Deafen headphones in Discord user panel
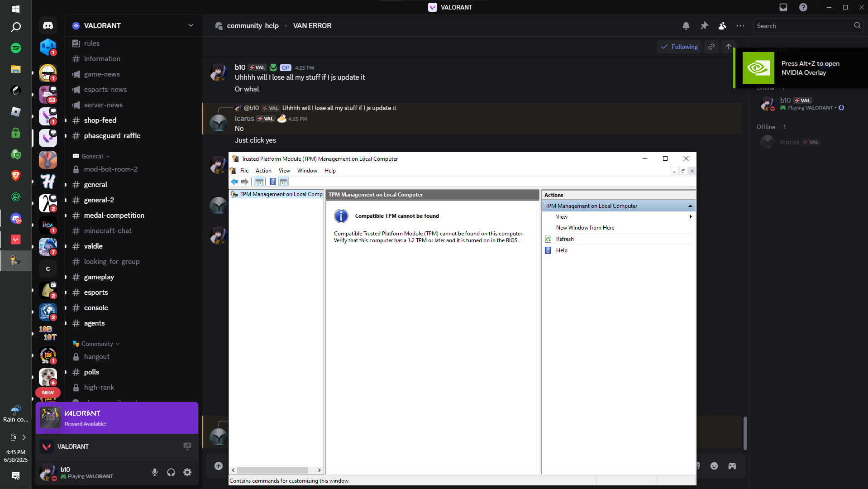This screenshot has height=489, width=868. point(171,472)
